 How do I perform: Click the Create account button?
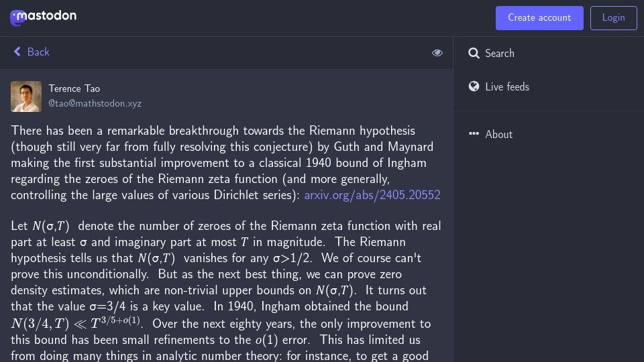[539, 18]
